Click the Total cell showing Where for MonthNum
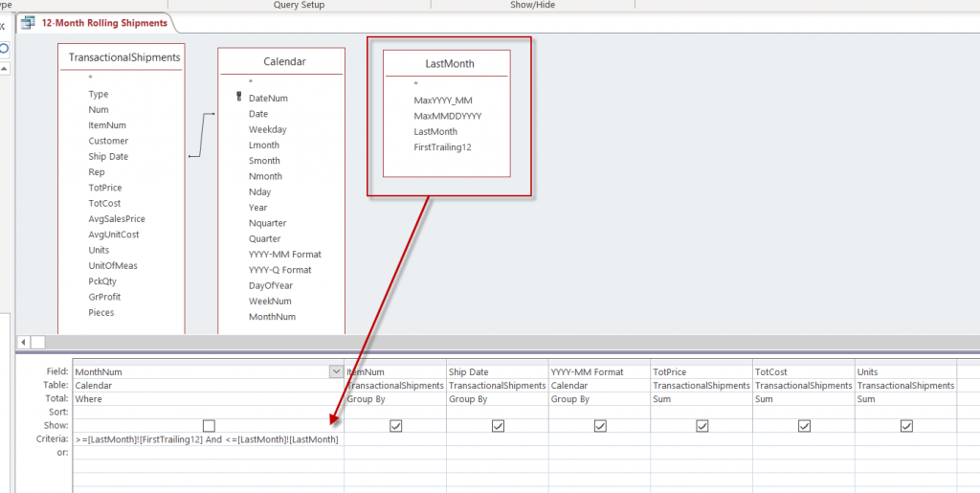This screenshot has height=493, width=980. [207, 399]
